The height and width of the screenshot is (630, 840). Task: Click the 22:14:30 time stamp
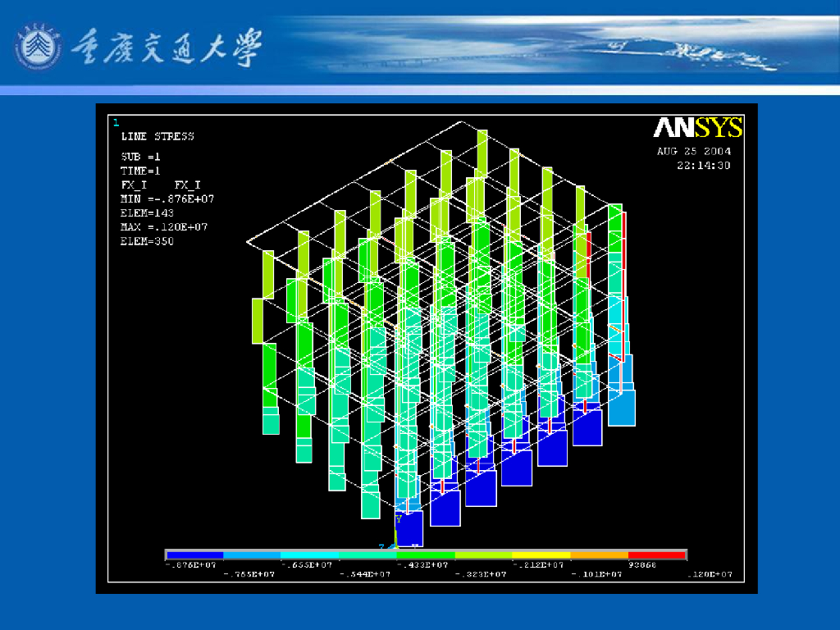pos(703,166)
